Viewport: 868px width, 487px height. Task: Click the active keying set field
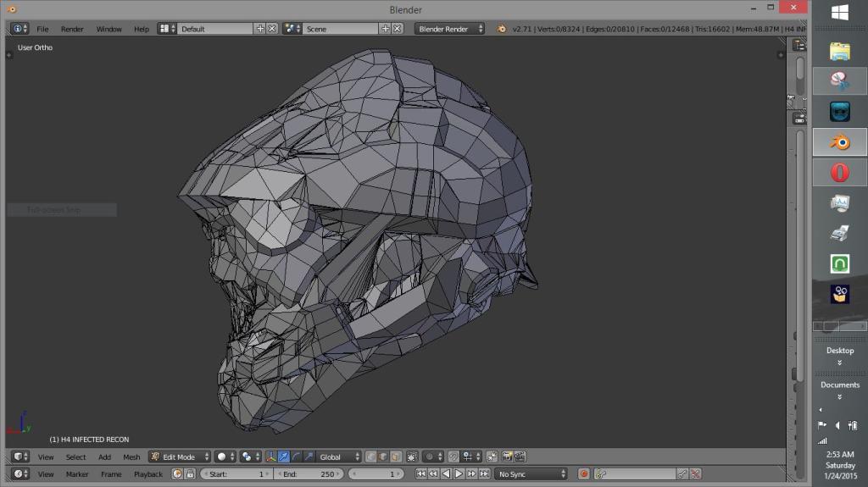tap(636, 473)
